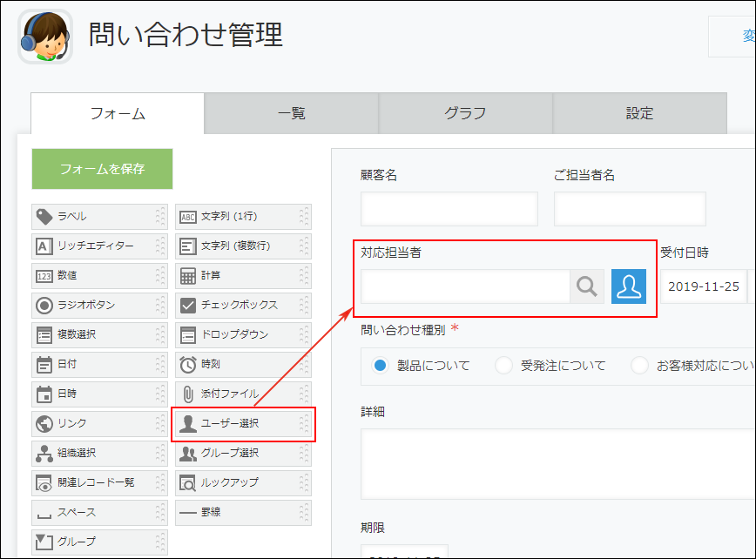Select the ラベル tag field icon
756x559 pixels.
(x=44, y=216)
